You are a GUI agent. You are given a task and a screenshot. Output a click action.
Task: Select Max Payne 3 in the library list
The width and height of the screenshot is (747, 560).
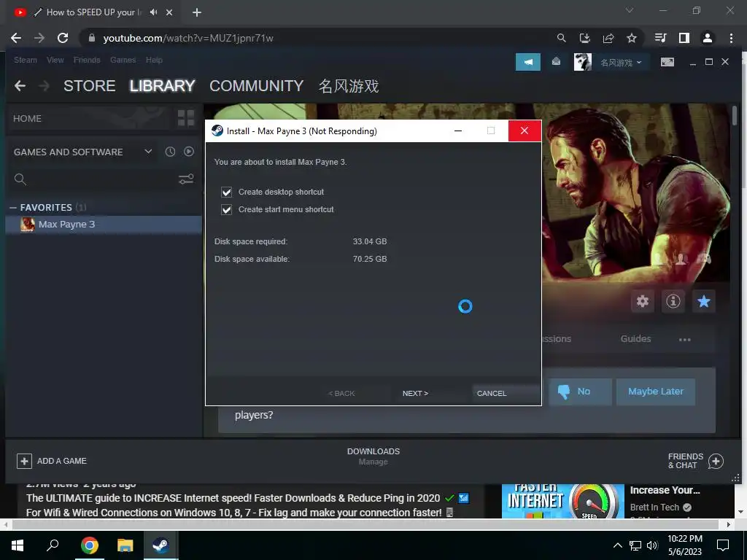coord(104,225)
